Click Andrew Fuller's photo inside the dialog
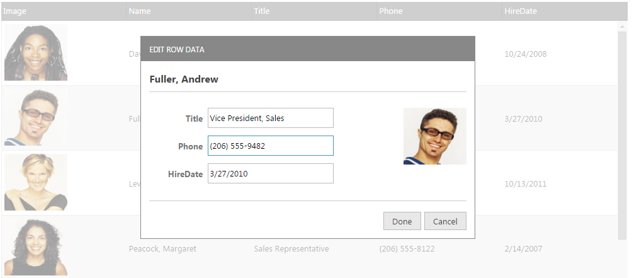Viewport: 644px width, 278px height. click(434, 136)
